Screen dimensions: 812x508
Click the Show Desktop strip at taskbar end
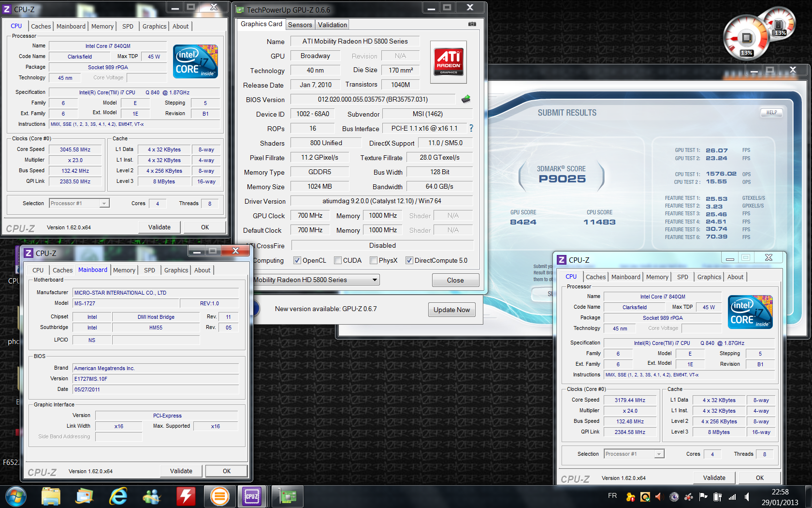click(808, 496)
